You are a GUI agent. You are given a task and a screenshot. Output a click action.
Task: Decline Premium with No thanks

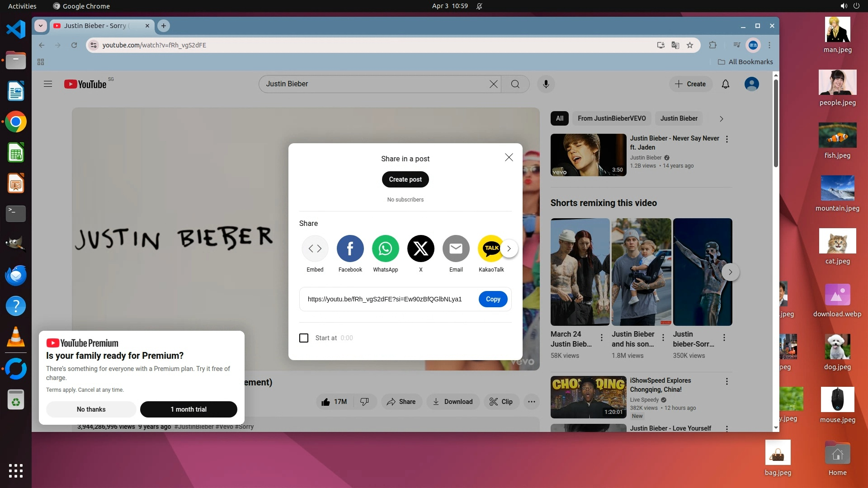coord(91,409)
